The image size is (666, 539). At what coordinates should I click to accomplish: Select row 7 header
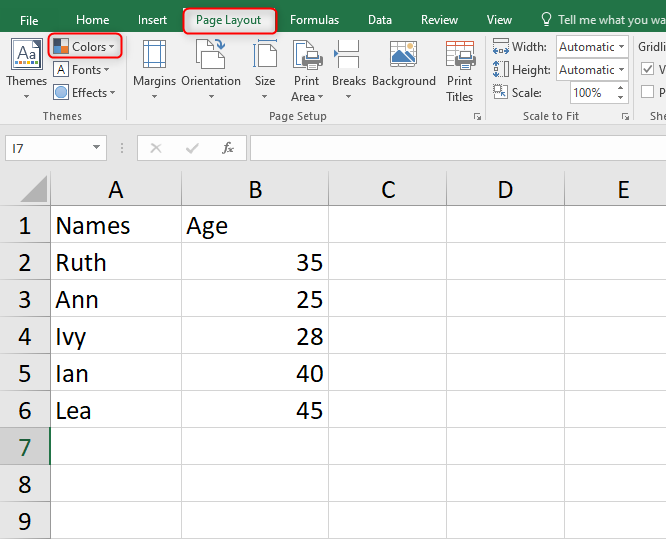coord(25,446)
